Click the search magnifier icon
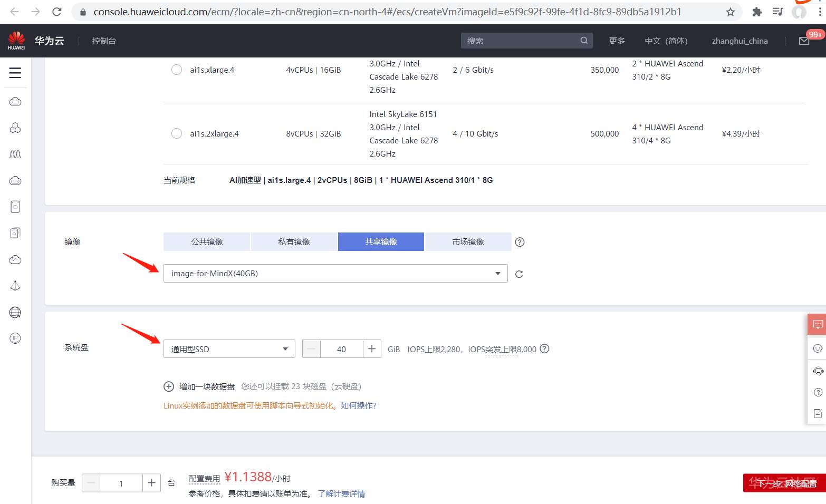The image size is (826, 504). pyautogui.click(x=584, y=41)
